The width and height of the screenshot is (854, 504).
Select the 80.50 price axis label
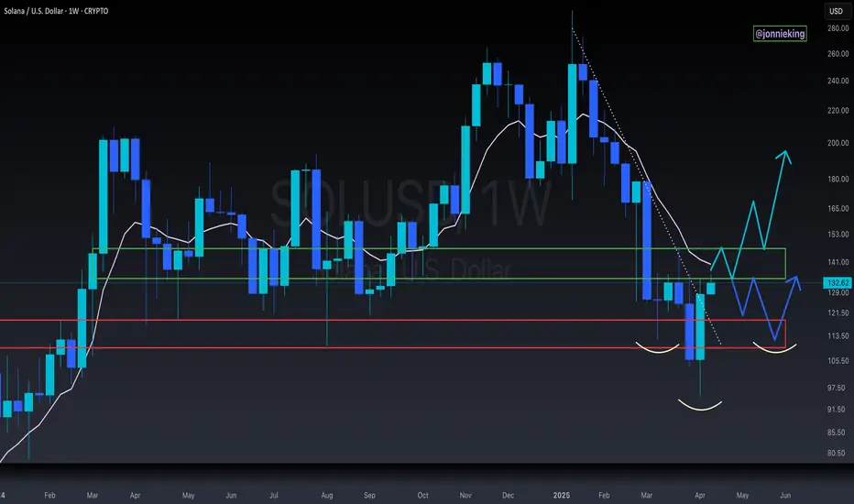(x=838, y=454)
